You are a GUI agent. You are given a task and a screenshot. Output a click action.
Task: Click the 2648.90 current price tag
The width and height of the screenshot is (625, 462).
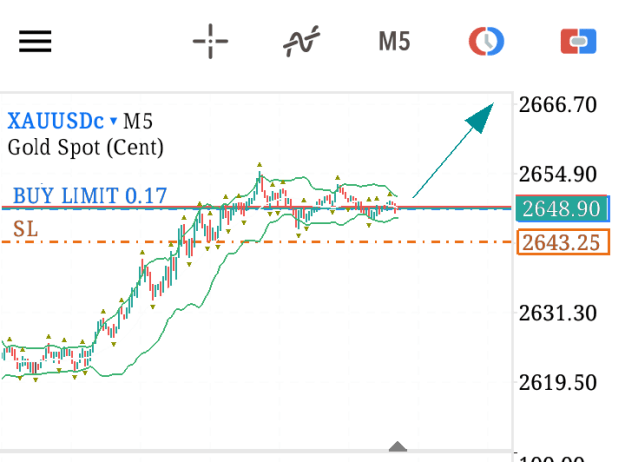pyautogui.click(x=562, y=208)
